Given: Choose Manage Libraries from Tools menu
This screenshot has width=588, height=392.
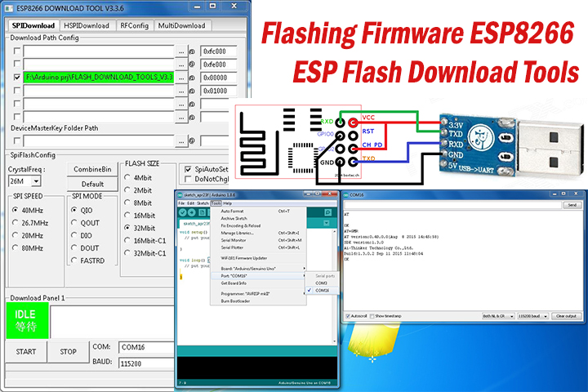Looking at the screenshot, I should click(258, 233).
